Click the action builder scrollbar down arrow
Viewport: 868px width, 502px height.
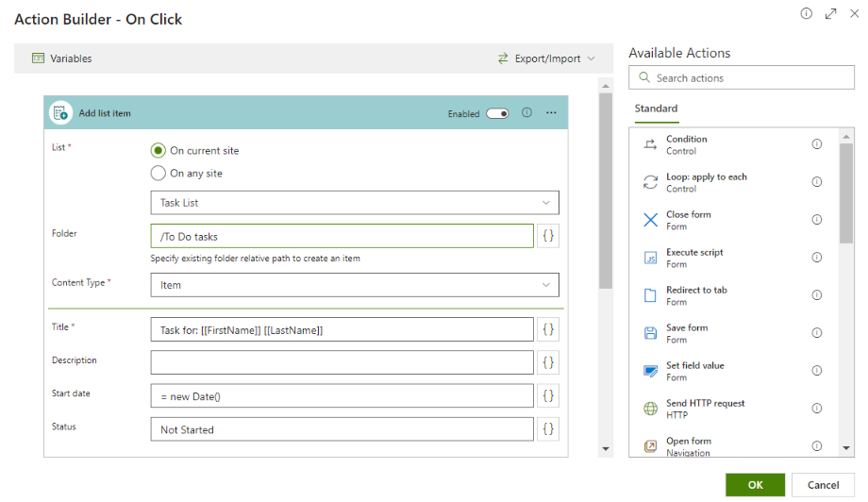pyautogui.click(x=606, y=449)
